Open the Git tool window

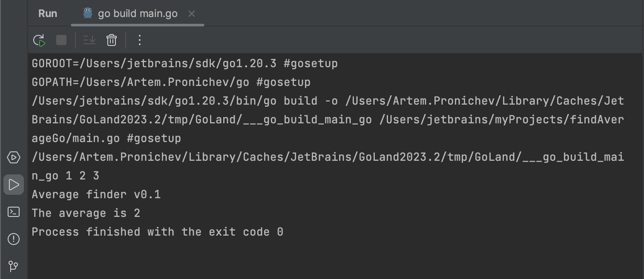(14, 267)
